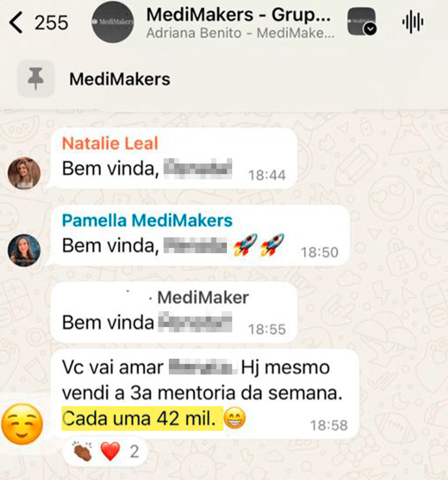Open the MediMakers group profile picture
The height and width of the screenshot is (480, 448).
click(113, 22)
